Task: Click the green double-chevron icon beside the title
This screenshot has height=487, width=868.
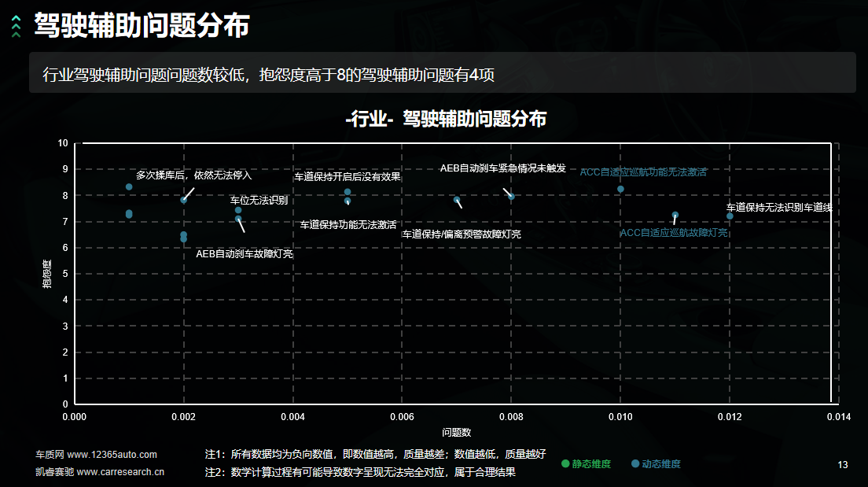Action: point(16,27)
